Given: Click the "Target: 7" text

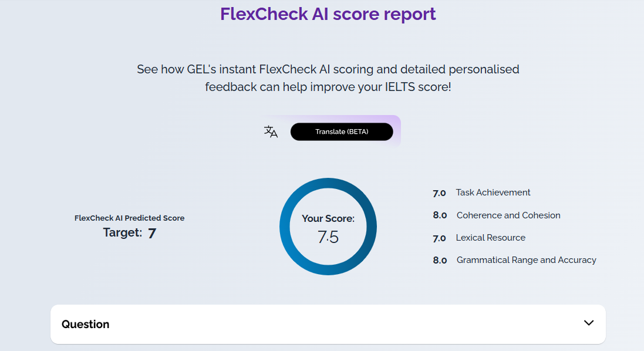Looking at the screenshot, I should point(130,233).
